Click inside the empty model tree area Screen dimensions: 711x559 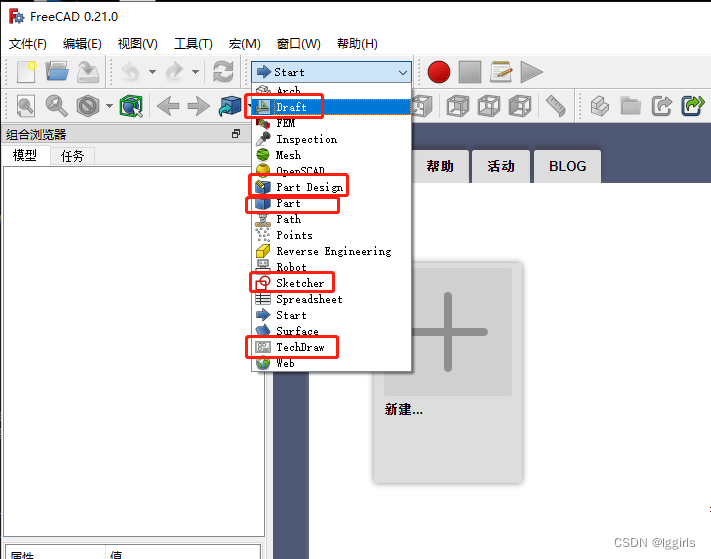click(134, 351)
